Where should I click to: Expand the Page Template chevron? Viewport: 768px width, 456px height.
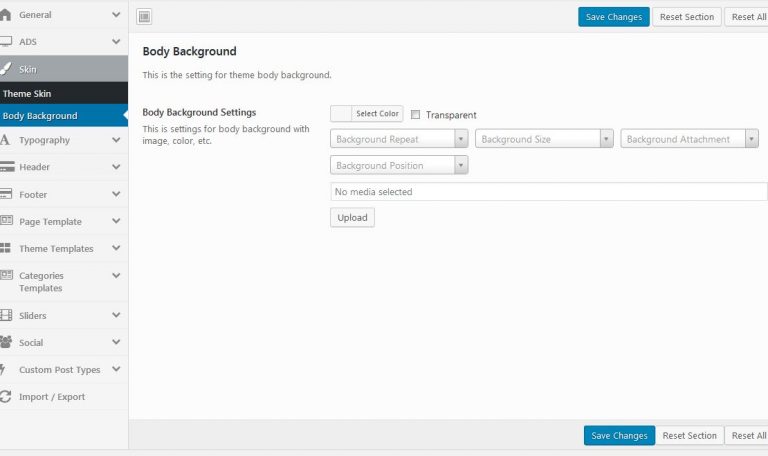coord(116,221)
